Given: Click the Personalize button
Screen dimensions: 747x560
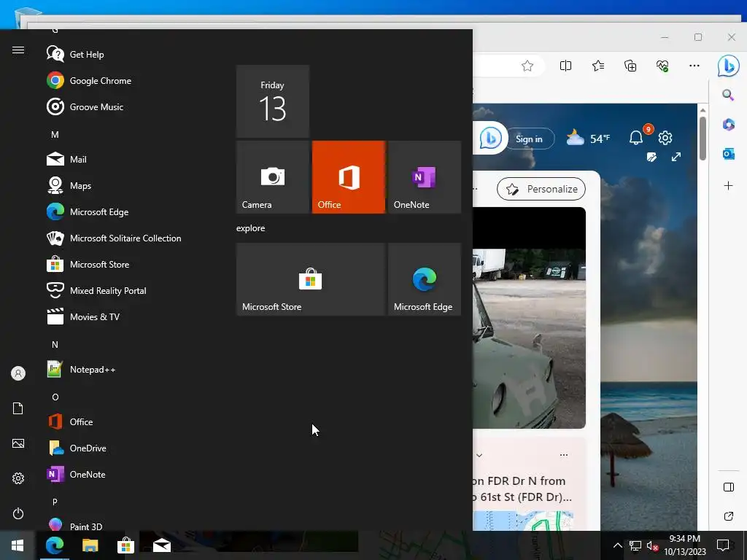Looking at the screenshot, I should pyautogui.click(x=541, y=189).
